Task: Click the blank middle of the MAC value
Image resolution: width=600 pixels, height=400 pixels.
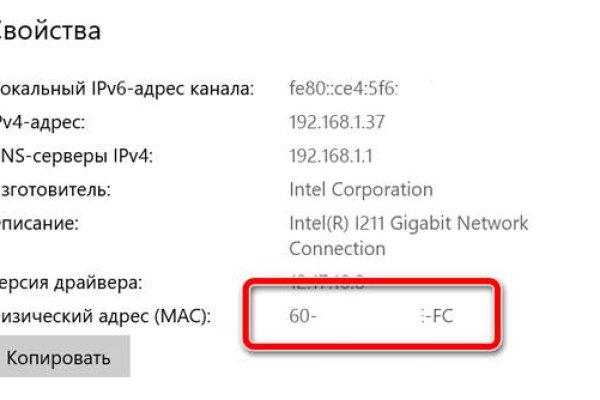Action: coord(370,319)
